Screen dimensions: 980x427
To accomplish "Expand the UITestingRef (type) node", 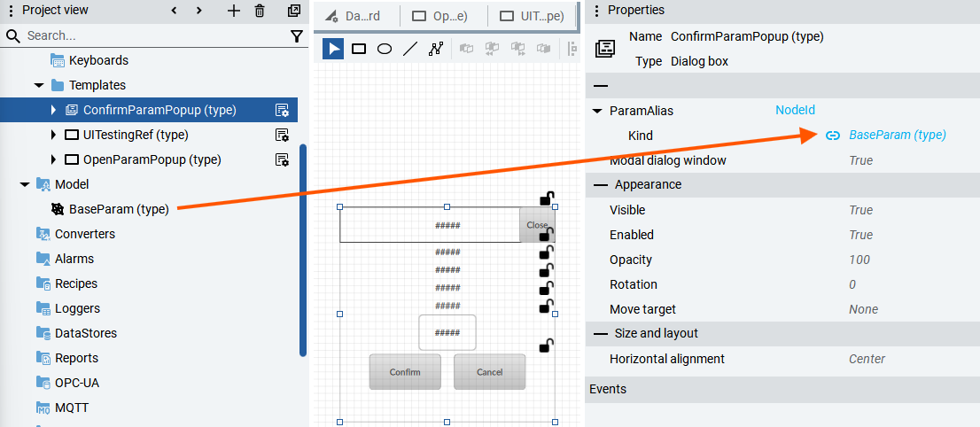I will [54, 135].
